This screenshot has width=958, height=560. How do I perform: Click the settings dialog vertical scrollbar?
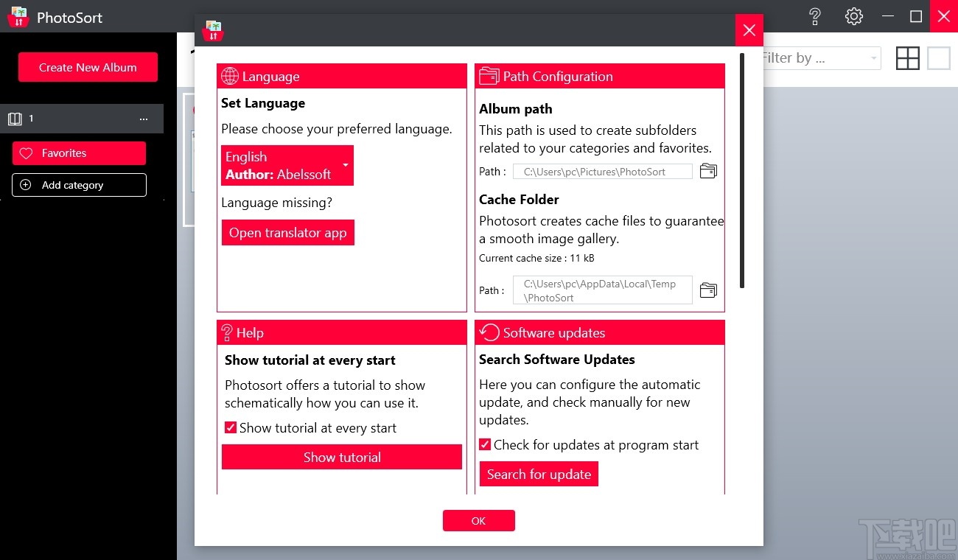[742, 170]
